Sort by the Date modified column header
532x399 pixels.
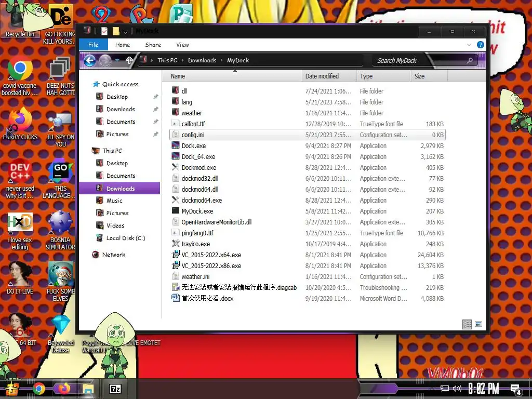point(329,76)
